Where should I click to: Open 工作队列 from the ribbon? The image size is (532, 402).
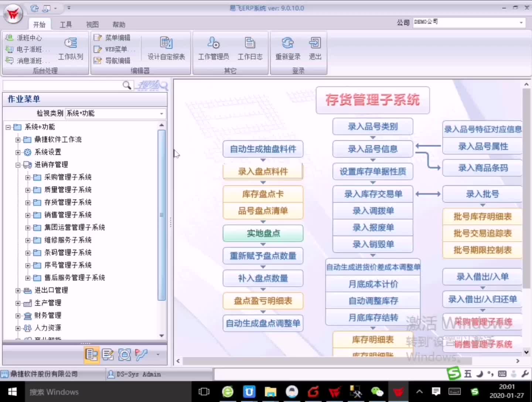71,48
